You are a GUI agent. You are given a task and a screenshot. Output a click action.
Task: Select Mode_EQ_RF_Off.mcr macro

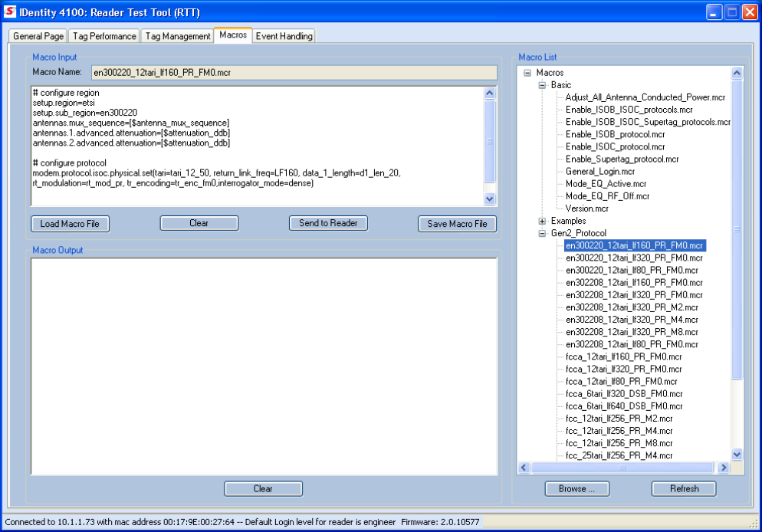607,196
